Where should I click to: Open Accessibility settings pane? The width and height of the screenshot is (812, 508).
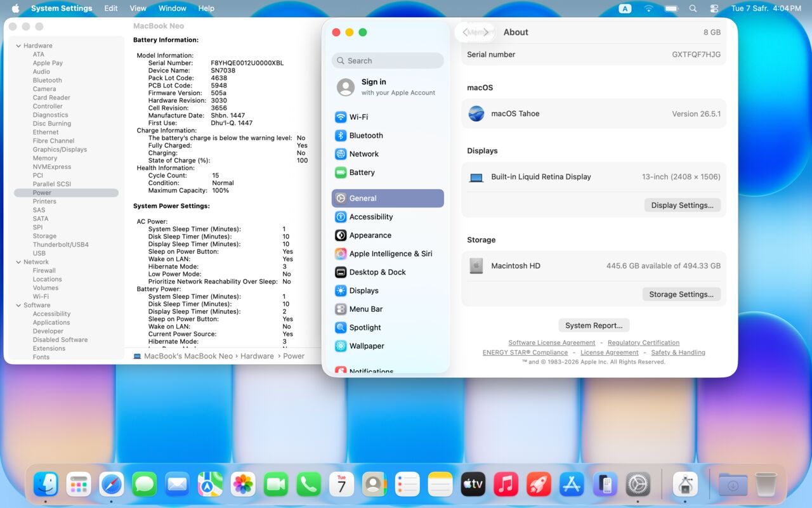click(388, 216)
